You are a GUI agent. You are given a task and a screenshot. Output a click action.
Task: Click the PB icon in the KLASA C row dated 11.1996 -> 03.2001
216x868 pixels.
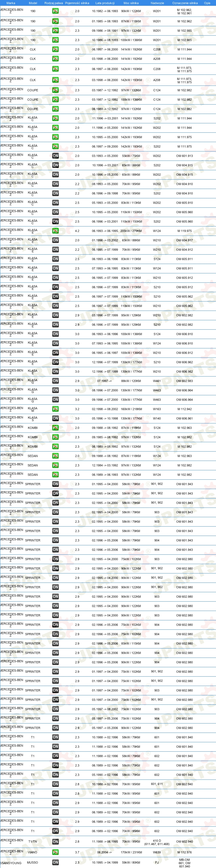point(55,119)
